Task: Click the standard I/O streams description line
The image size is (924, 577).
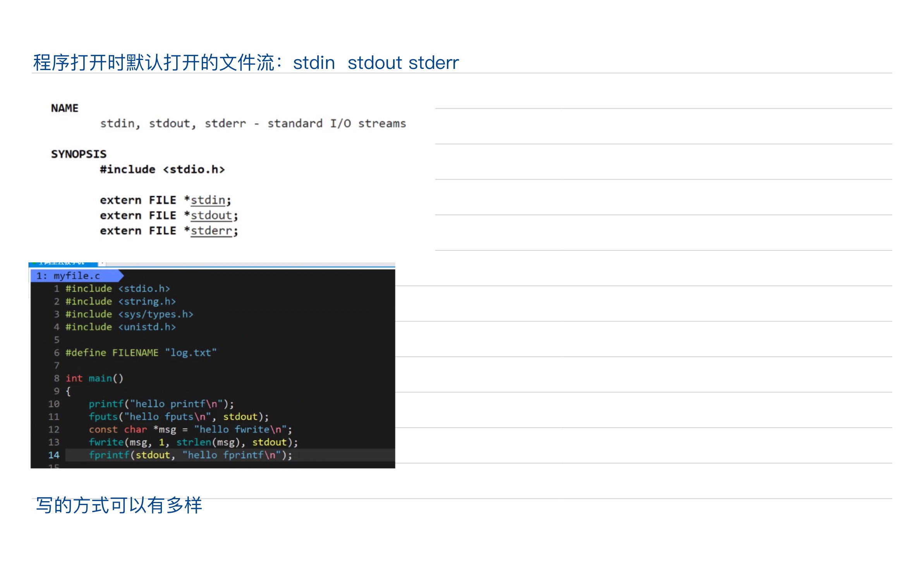Action: click(252, 123)
